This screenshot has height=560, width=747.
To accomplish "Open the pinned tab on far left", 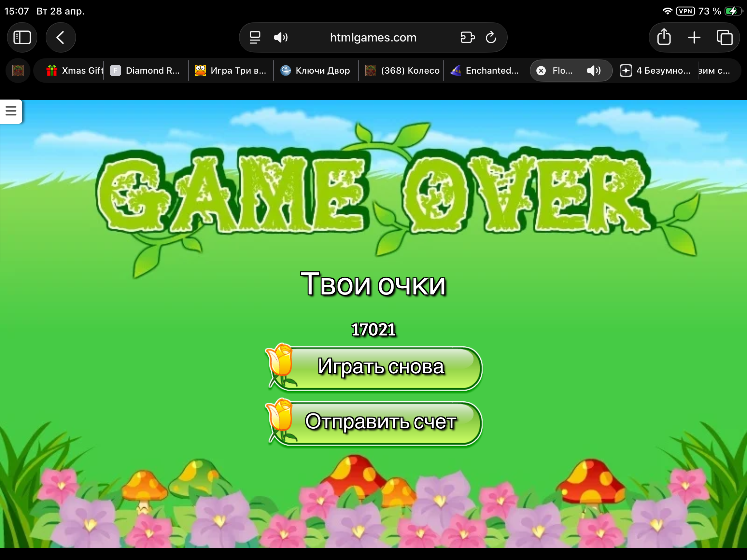I will point(18,71).
